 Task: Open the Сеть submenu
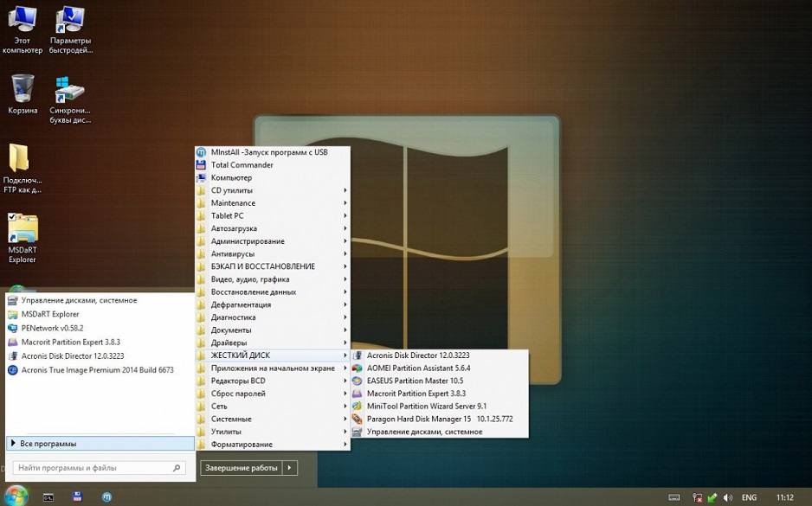[273, 407]
